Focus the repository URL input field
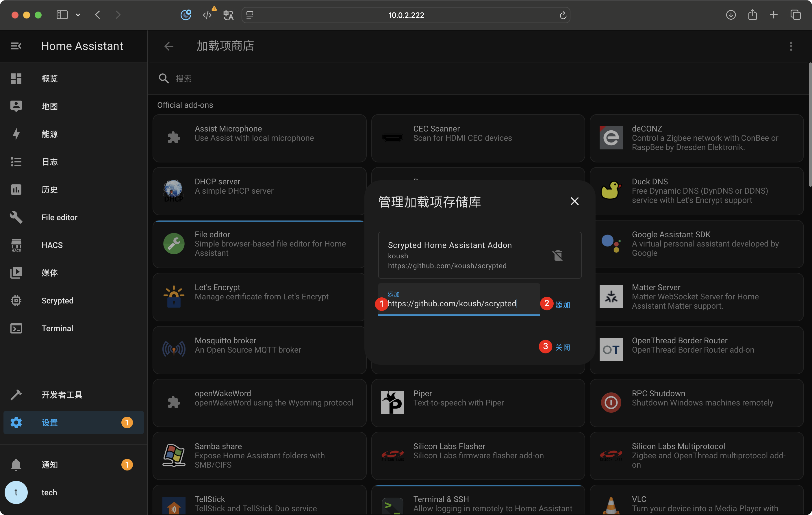 459,299
